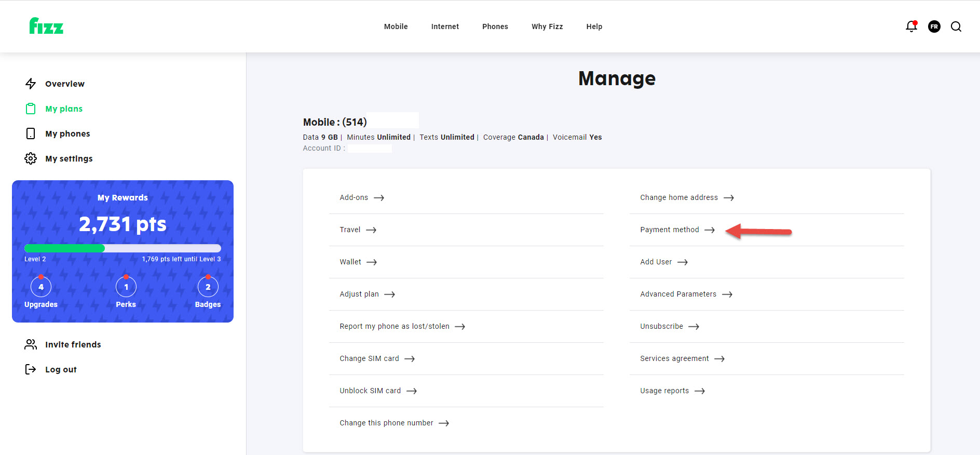Switch language with the FR icon
The image size is (980, 455).
click(934, 26)
